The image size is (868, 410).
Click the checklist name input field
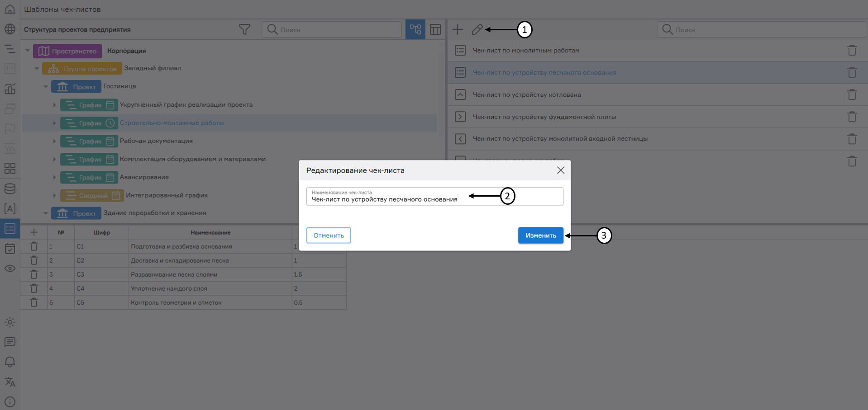coord(434,199)
